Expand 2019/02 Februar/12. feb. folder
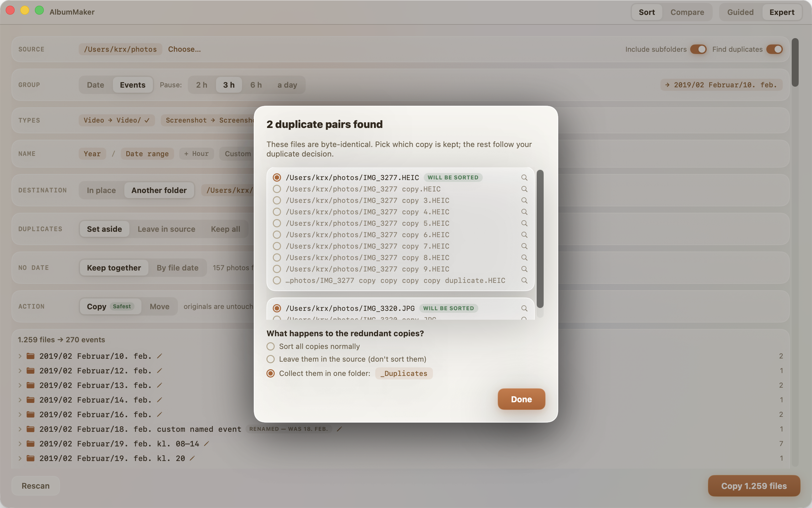 coord(20,370)
